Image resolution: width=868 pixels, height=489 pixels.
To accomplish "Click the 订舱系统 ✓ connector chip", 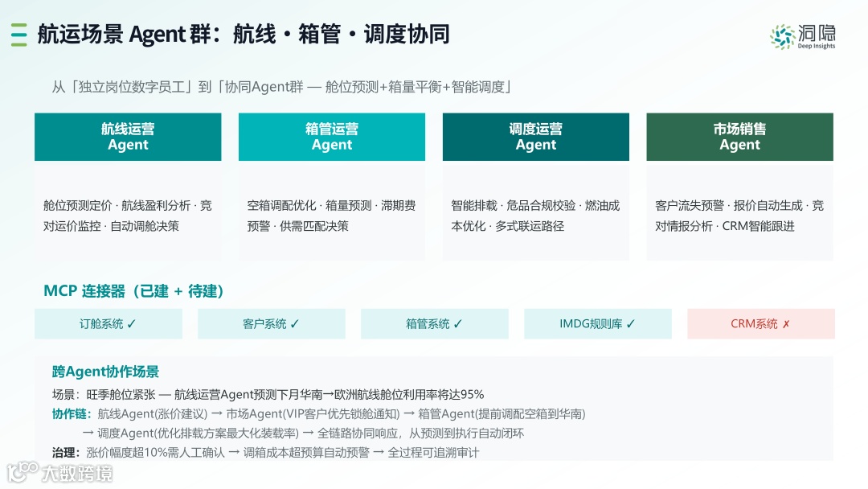I will coord(108,324).
